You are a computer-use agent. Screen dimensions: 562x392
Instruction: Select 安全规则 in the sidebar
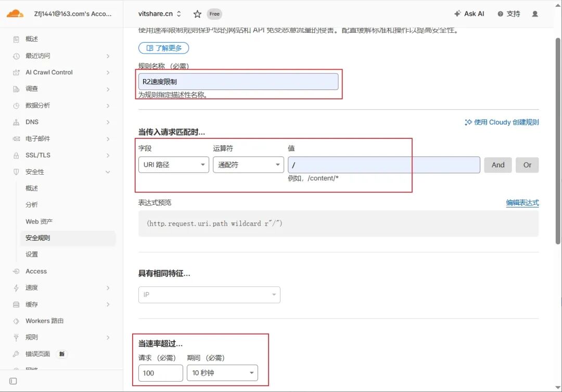click(x=68, y=238)
